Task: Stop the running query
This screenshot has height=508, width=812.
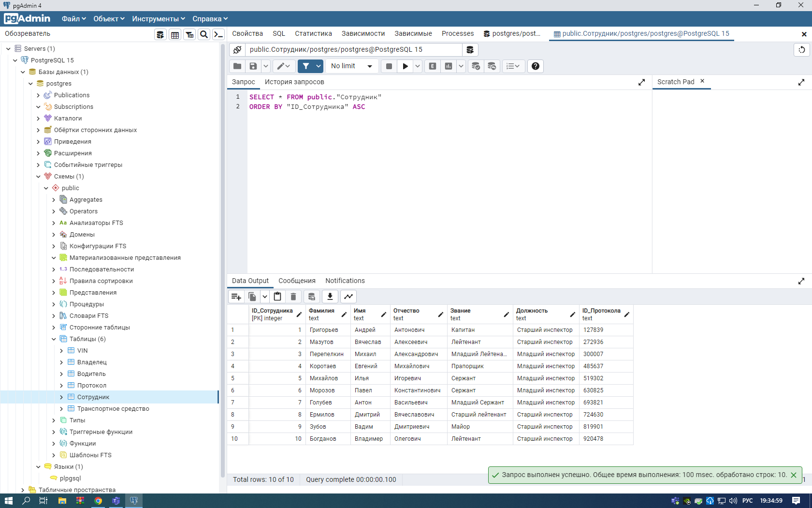Action: [389, 66]
